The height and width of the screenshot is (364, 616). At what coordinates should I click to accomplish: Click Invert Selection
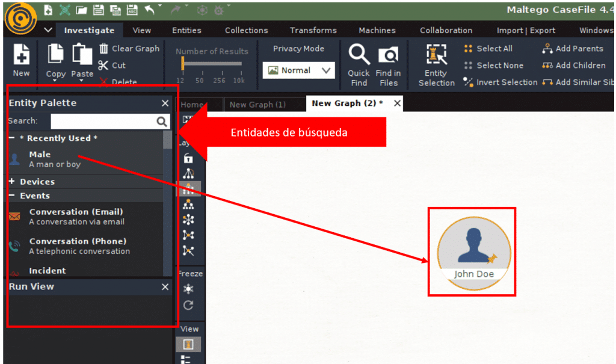500,82
